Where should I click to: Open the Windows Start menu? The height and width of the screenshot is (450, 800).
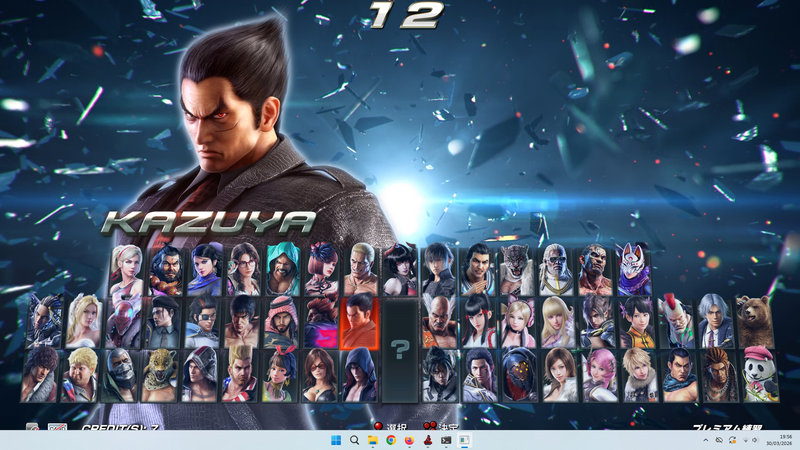pos(336,440)
